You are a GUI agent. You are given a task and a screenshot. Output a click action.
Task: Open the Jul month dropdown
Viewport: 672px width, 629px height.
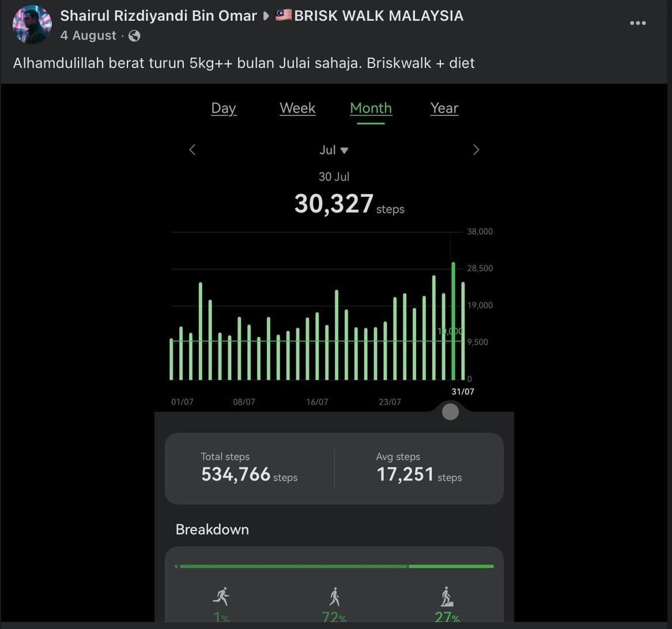[x=334, y=150]
